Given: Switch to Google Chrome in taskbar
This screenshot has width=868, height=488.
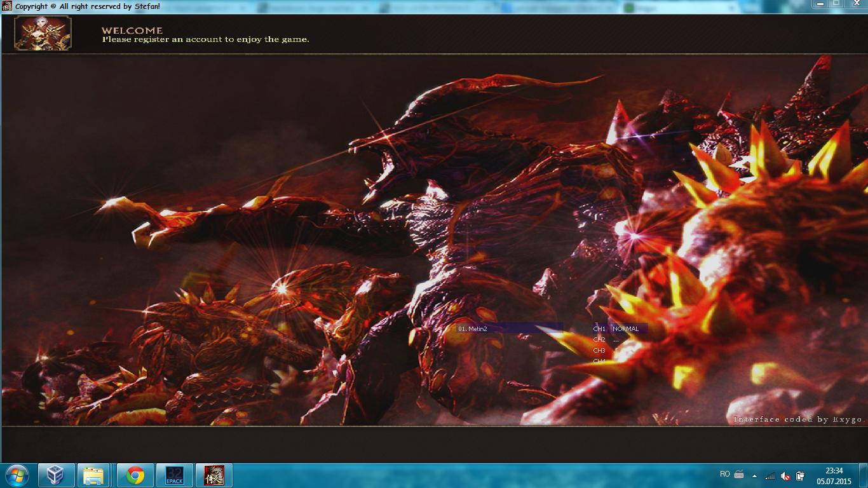Looking at the screenshot, I should [x=135, y=475].
